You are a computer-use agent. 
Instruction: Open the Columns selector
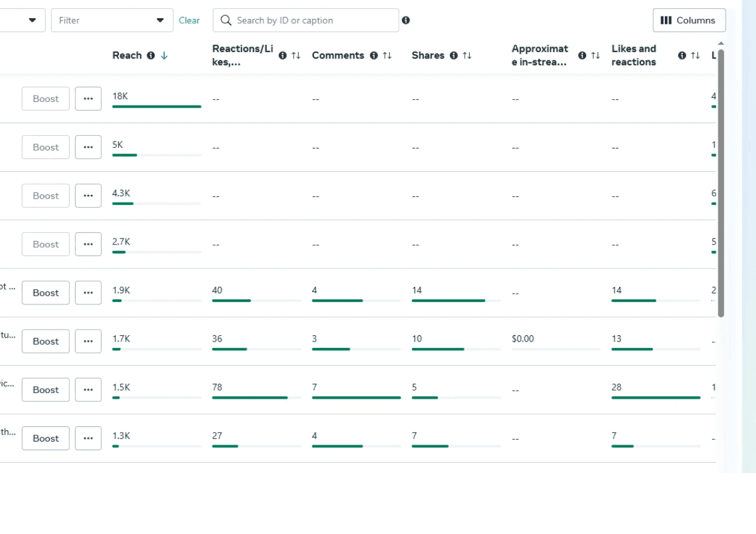[x=689, y=20]
